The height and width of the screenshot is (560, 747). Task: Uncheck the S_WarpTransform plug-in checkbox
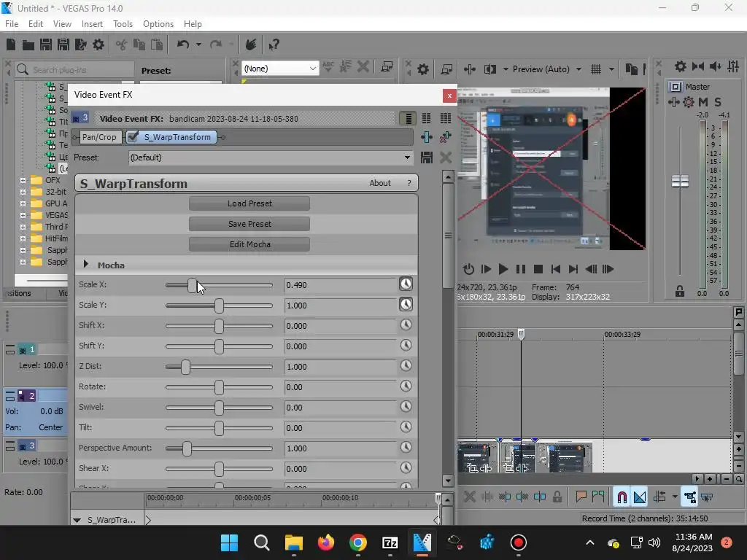133,137
